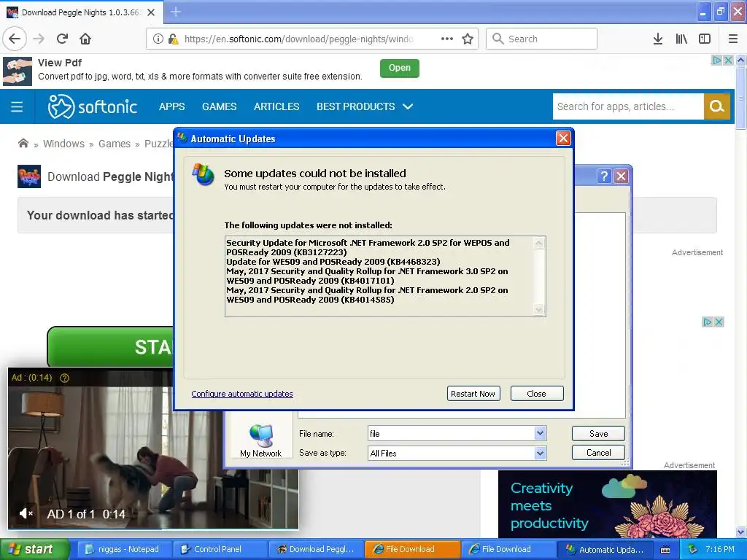Open the page actions three-dot menu

(x=447, y=39)
